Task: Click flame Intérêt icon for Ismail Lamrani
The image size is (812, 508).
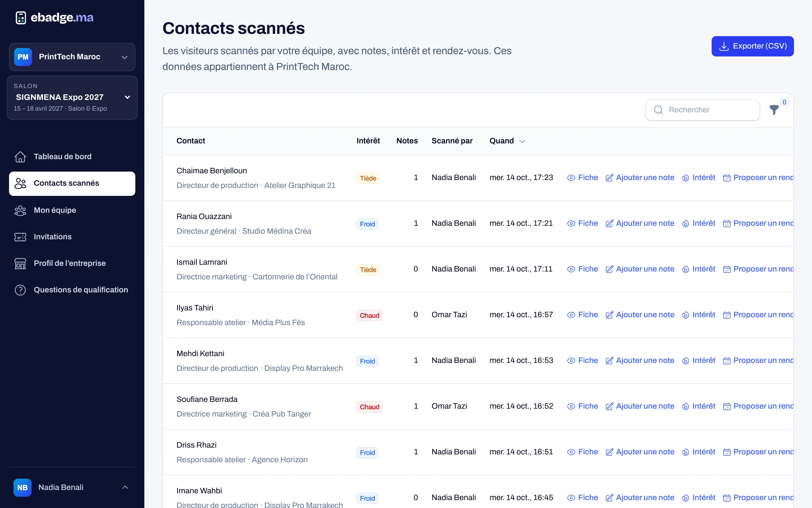Action: point(686,269)
